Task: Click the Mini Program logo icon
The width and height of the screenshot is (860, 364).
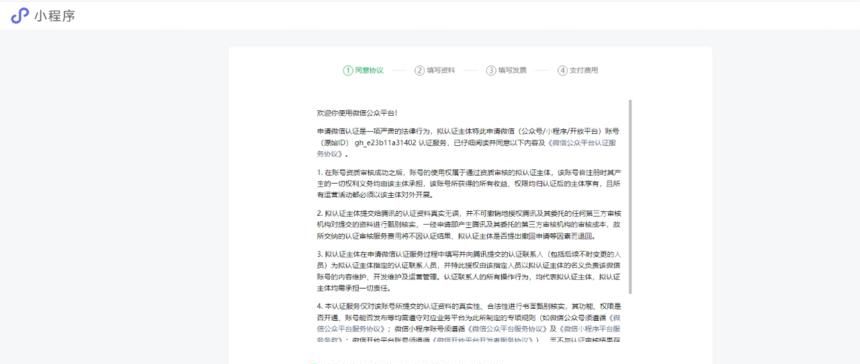Action: (x=20, y=15)
